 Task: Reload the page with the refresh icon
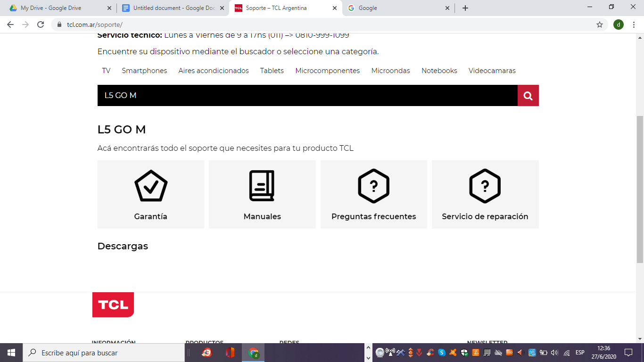pyautogui.click(x=41, y=25)
